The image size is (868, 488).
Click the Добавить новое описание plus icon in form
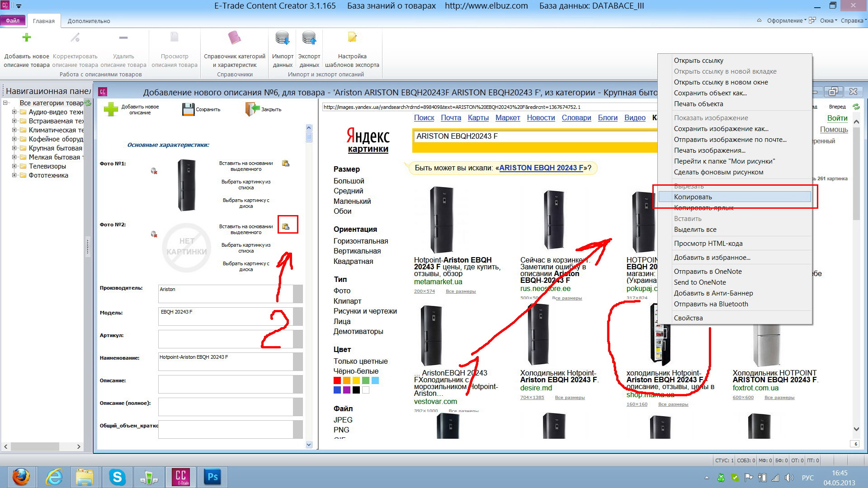click(x=111, y=109)
